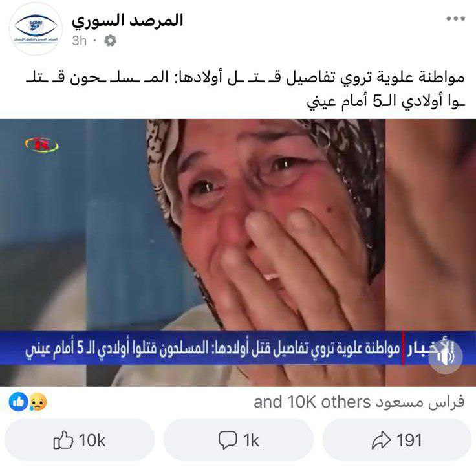Open the SOHR page profile picture

(36, 28)
